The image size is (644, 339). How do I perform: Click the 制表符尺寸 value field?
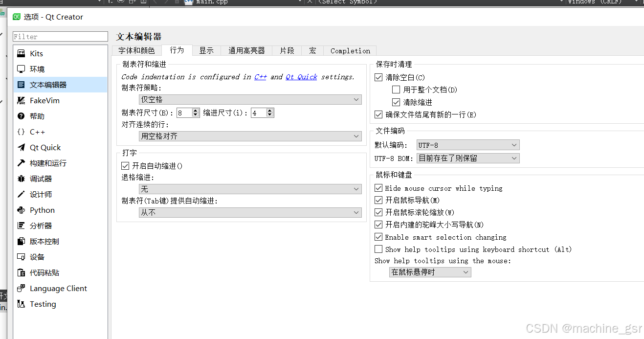[184, 113]
